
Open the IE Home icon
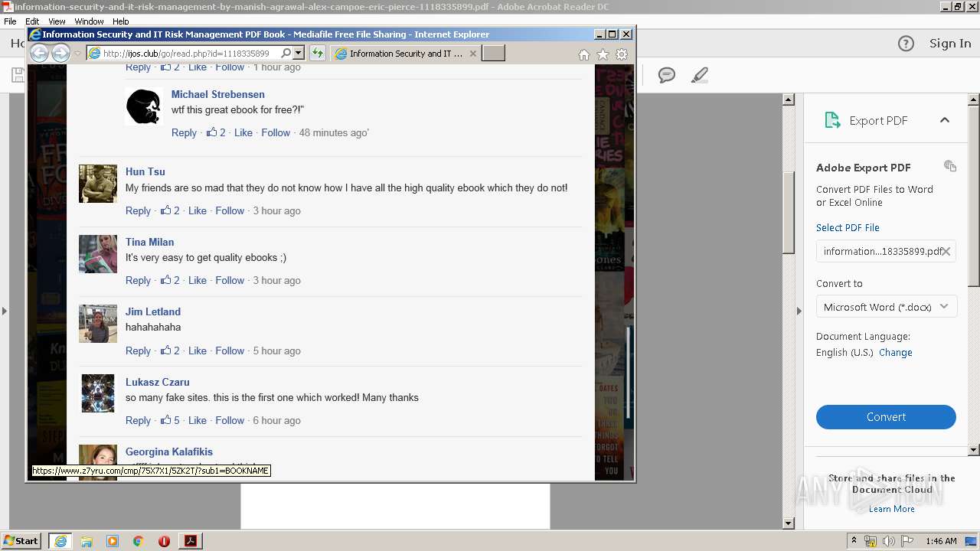click(x=584, y=54)
